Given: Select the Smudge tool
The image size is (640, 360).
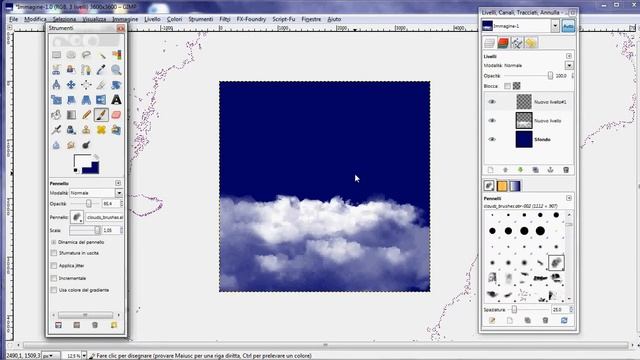Looking at the screenshot, I should (71, 145).
